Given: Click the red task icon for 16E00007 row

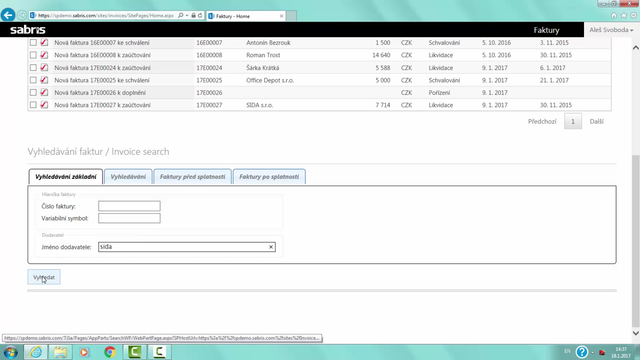Looking at the screenshot, I should click(x=44, y=42).
